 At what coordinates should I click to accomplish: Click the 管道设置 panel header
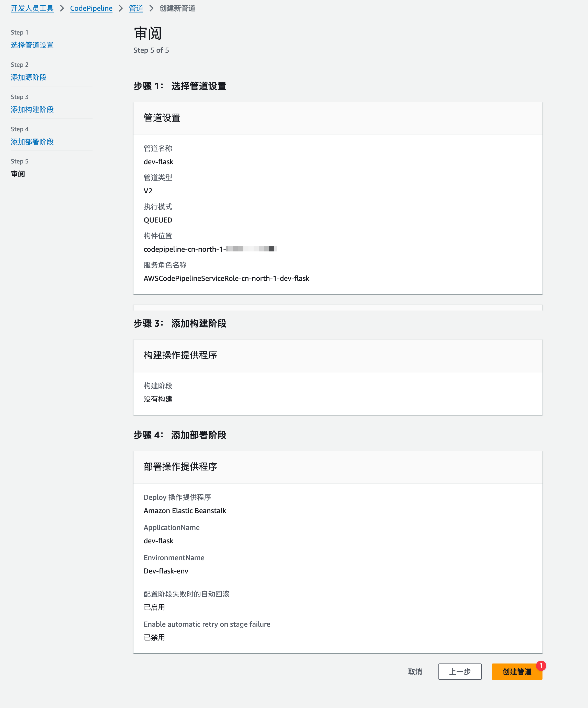[162, 118]
